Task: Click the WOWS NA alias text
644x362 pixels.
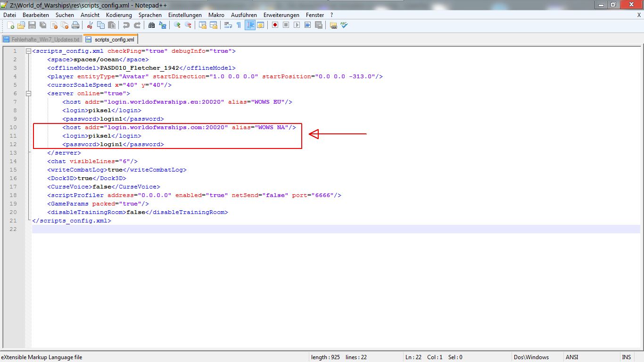Action: tap(271, 127)
